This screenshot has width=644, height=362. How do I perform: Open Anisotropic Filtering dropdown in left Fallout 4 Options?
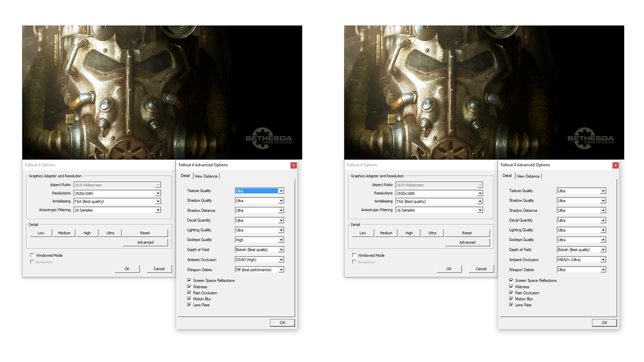tap(117, 210)
